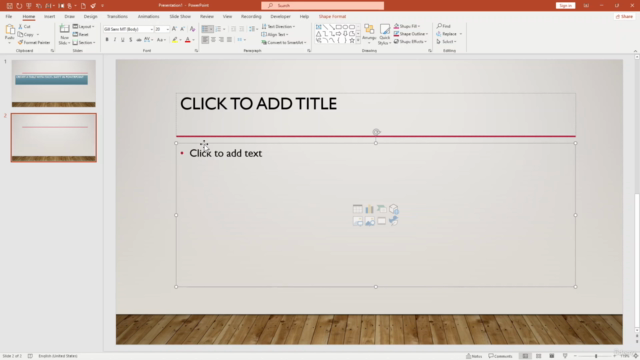Insert a video from placeholder icon
Screen dimensions: 640x360
(x=381, y=221)
